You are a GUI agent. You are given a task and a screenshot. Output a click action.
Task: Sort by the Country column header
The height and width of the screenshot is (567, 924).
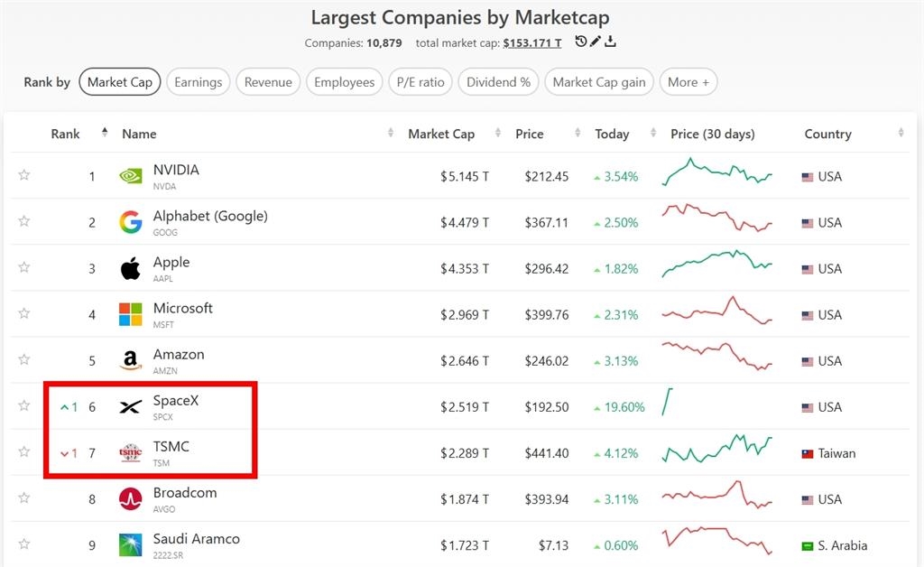[x=828, y=134]
